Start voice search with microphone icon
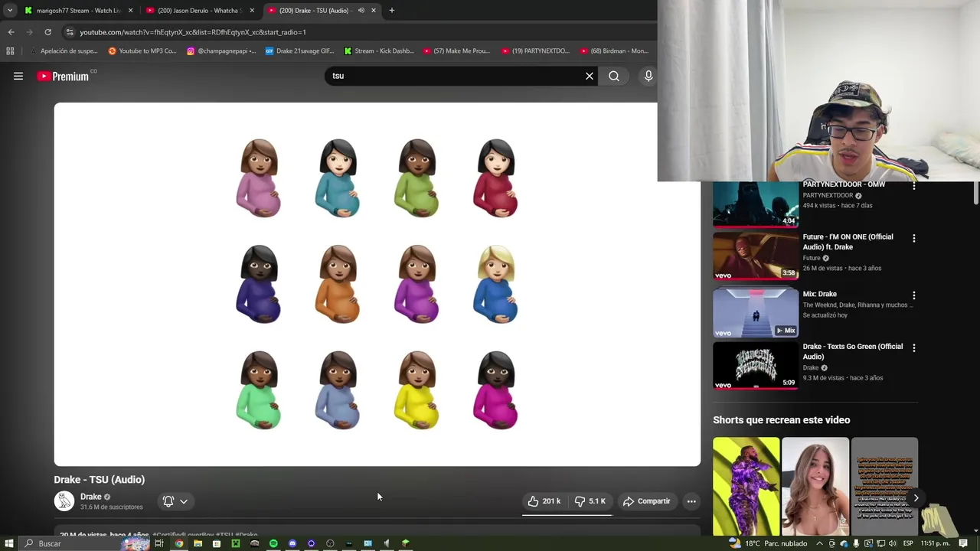 (648, 76)
